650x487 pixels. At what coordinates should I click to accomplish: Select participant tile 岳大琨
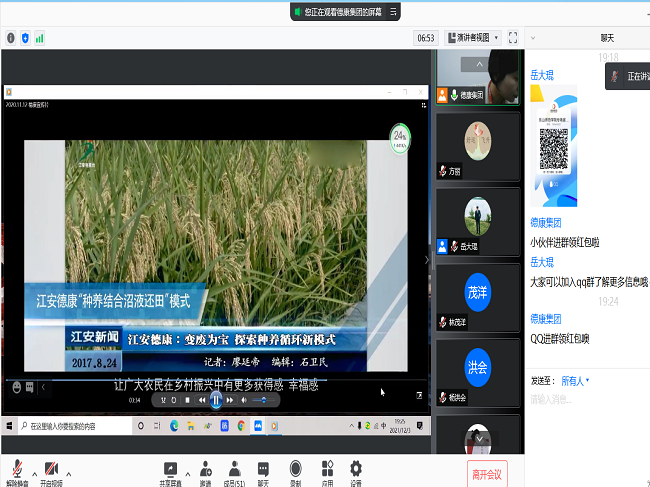click(x=478, y=222)
